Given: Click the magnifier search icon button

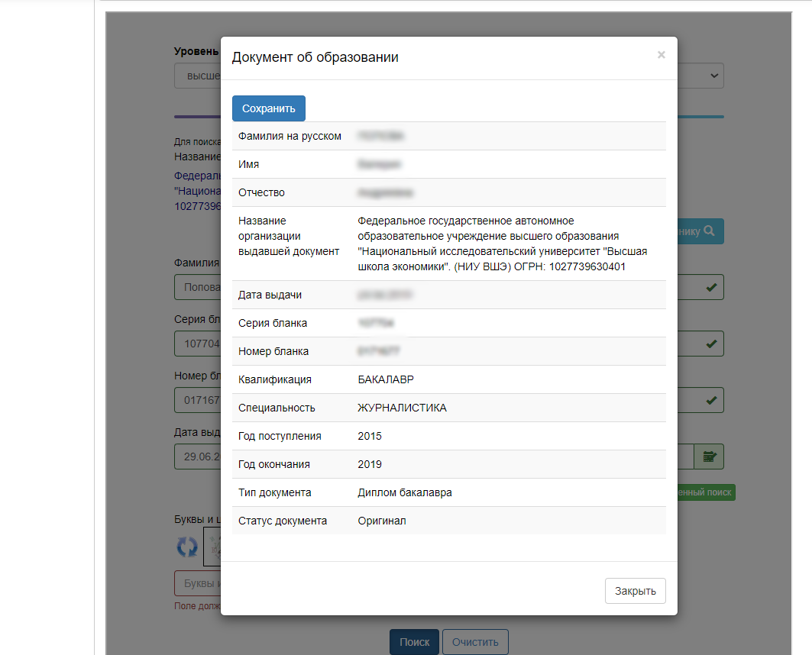Looking at the screenshot, I should pos(700,231).
